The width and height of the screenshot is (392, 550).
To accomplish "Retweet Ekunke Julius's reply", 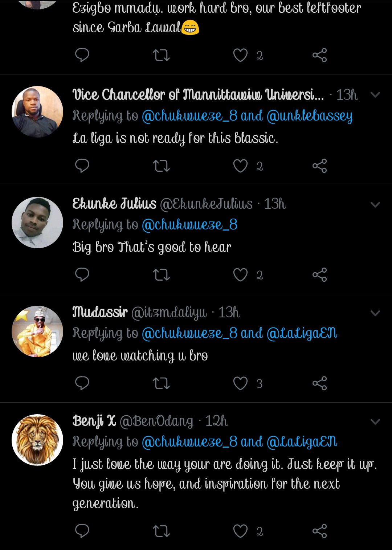I will tap(162, 275).
